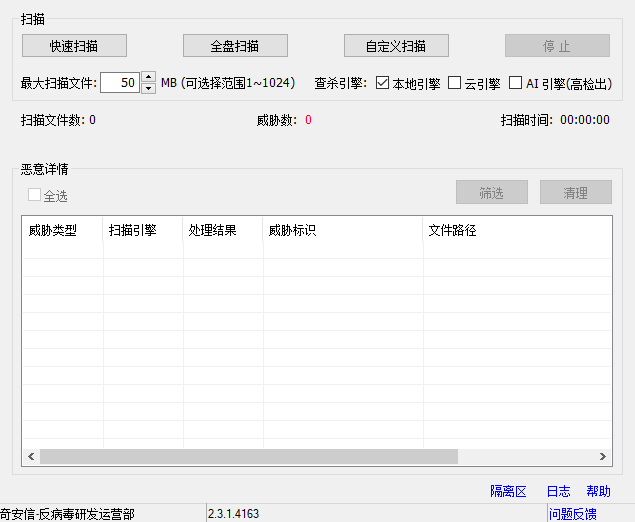
Task: Click the horizontal scrollbar thumb
Action: 249,456
